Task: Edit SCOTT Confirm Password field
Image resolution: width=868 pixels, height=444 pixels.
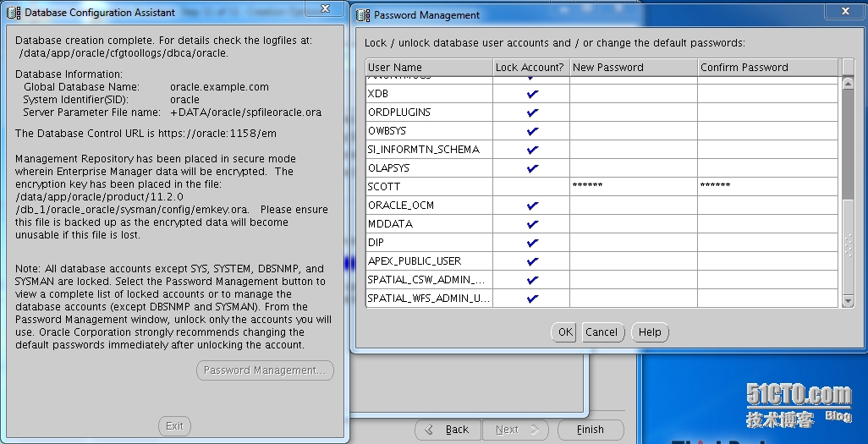Action: (x=768, y=187)
